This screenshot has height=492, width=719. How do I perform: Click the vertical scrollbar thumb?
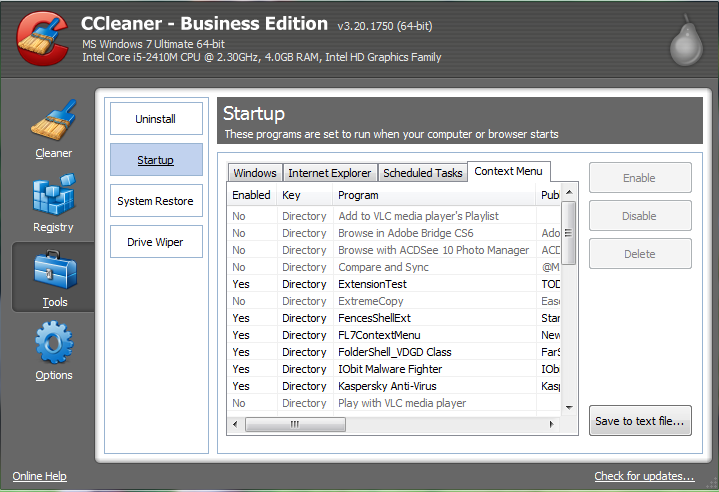tap(569, 233)
